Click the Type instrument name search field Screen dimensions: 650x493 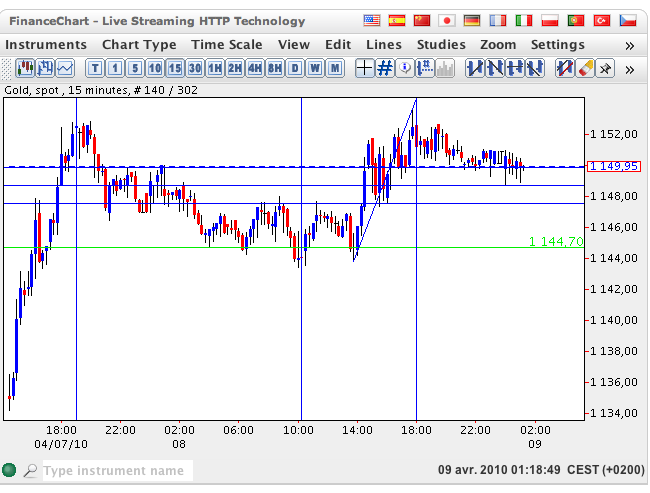click(x=114, y=471)
